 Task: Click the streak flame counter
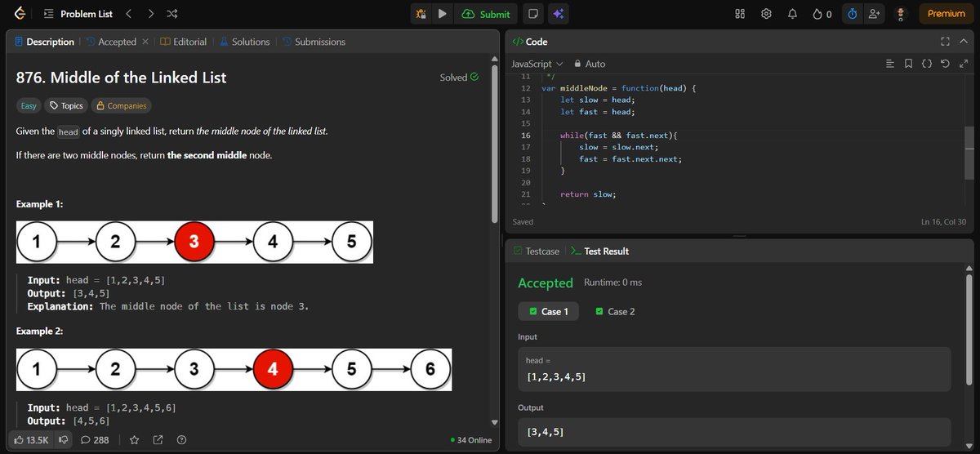click(x=822, y=14)
